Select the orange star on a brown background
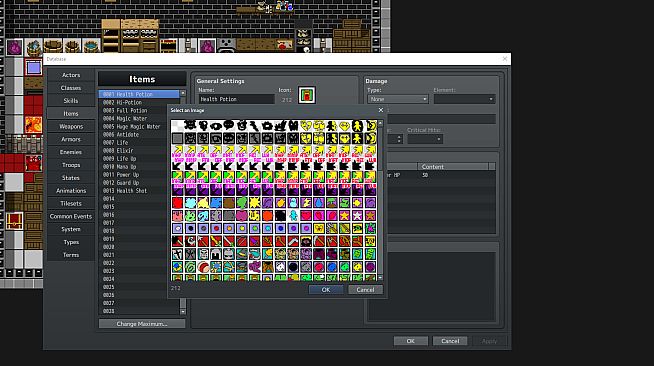The image size is (654, 366). [x=370, y=216]
